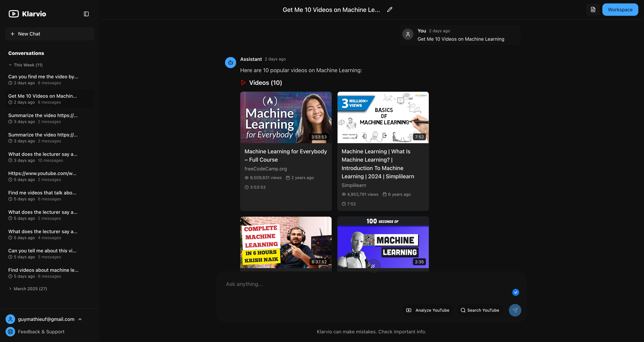Start a New Chat
This screenshot has width=644, height=342.
(50, 34)
